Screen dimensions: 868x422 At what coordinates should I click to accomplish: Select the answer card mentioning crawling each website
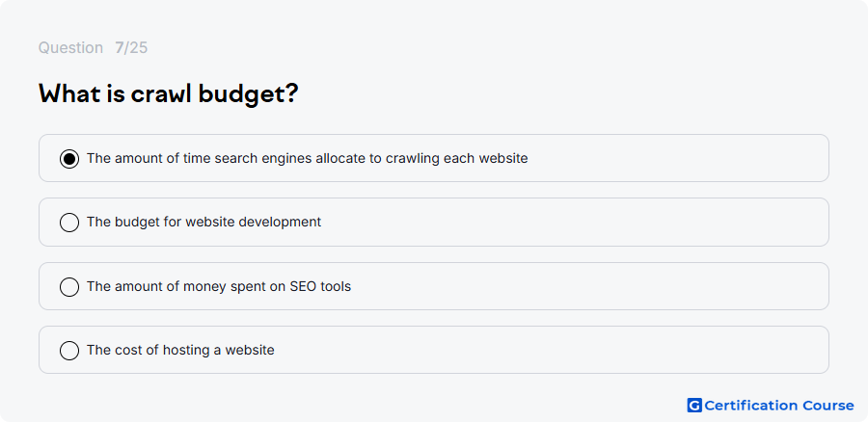coord(433,158)
